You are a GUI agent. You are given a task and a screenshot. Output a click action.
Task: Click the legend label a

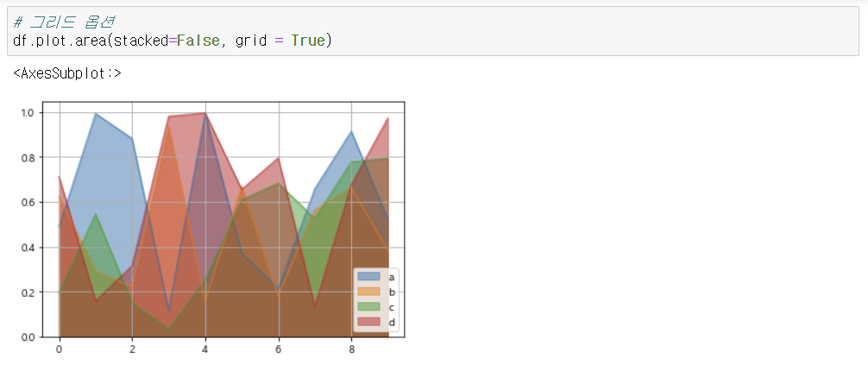click(x=392, y=277)
